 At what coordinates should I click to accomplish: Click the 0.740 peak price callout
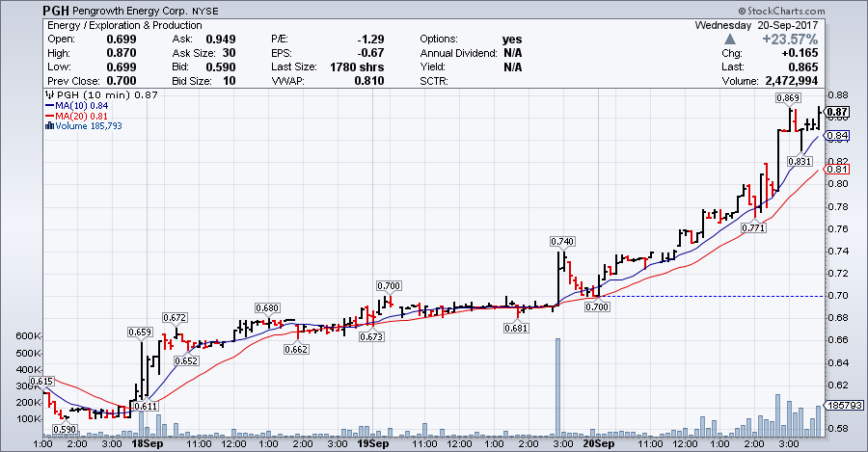(562, 240)
